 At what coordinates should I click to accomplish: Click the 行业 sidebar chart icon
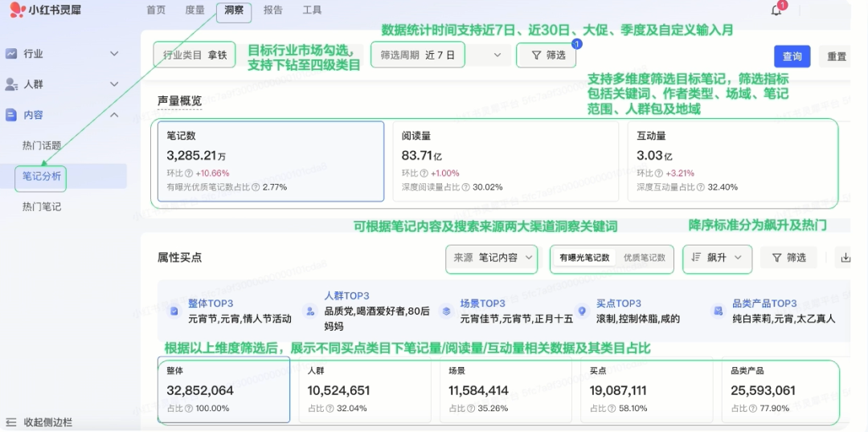pyautogui.click(x=11, y=54)
